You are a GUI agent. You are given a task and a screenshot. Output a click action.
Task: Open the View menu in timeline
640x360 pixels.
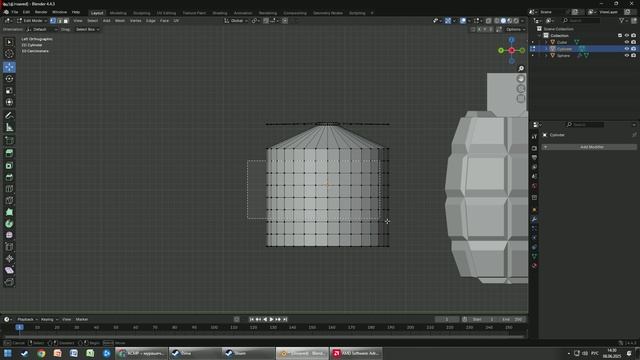click(x=67, y=319)
